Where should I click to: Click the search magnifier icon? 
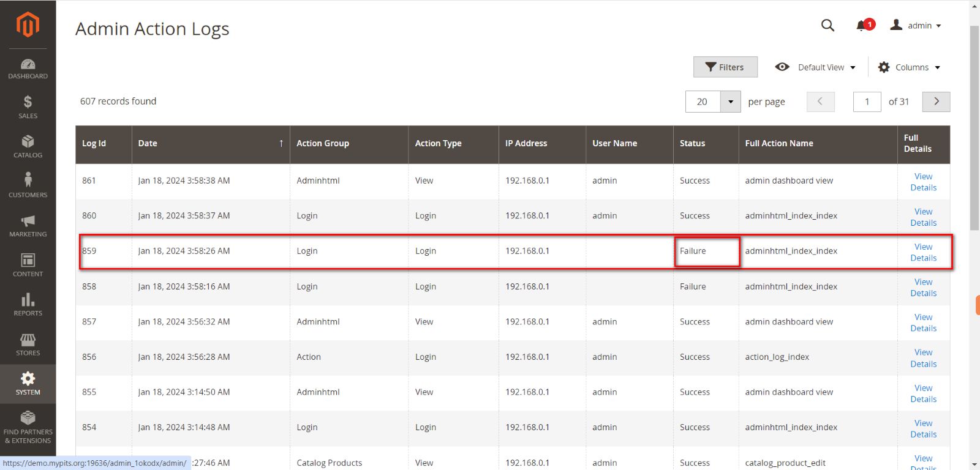click(827, 25)
